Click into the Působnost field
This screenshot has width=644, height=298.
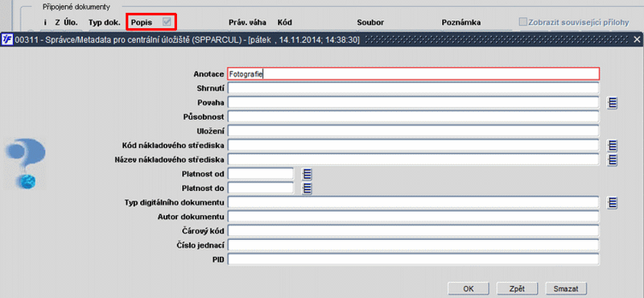pyautogui.click(x=413, y=117)
